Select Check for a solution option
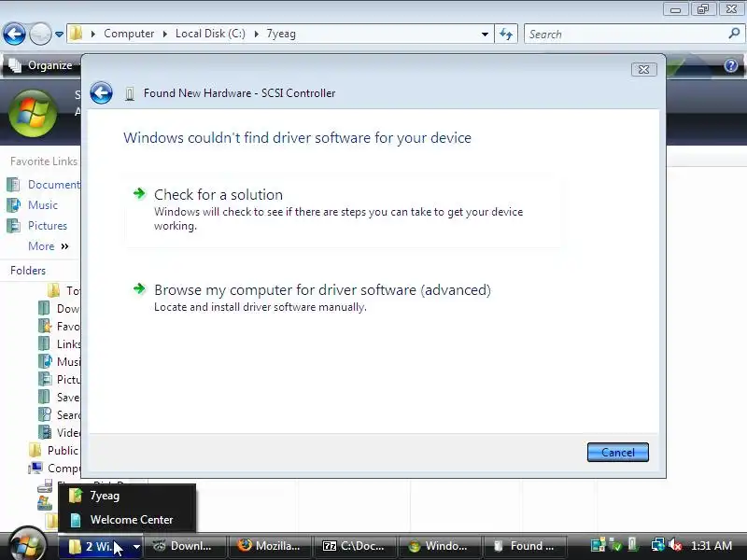The width and height of the screenshot is (747, 560). point(345,209)
